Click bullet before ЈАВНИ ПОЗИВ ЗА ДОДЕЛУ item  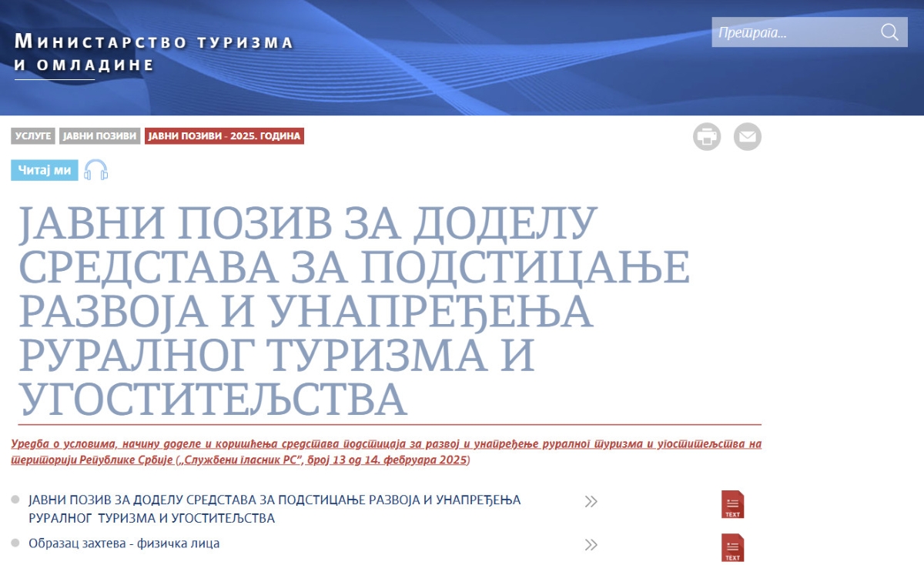[15, 500]
